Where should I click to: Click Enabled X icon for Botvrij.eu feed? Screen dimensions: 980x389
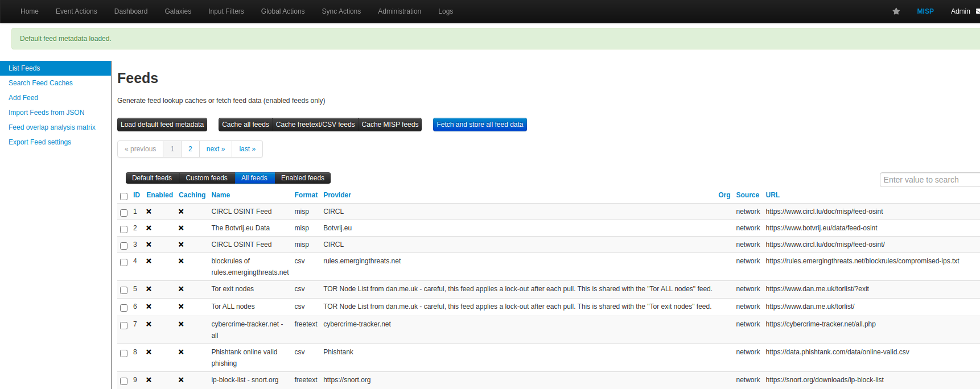[x=149, y=228]
